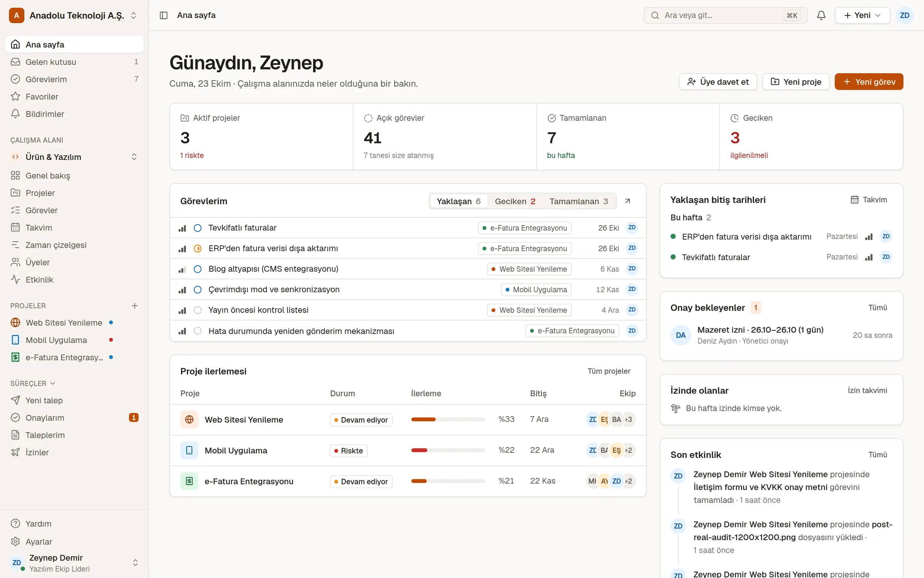This screenshot has height=578, width=924.
Task: Open İzinler in sidebar
Action: [x=74, y=452]
